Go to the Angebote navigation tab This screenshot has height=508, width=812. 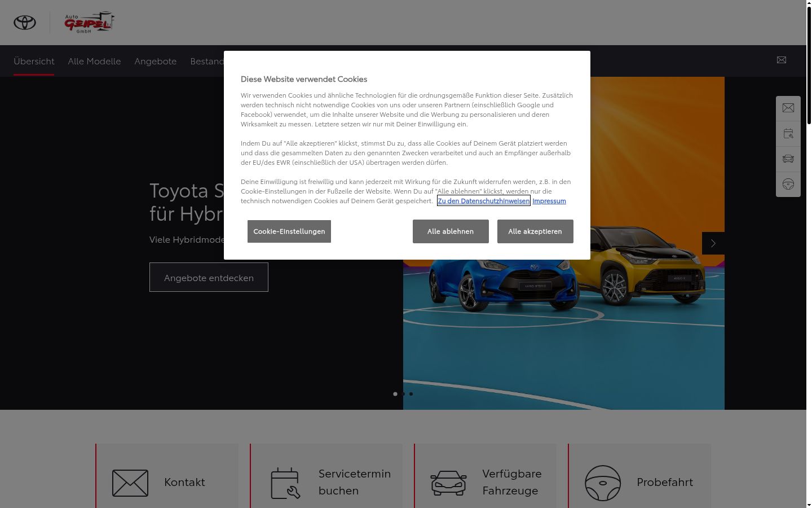[155, 61]
